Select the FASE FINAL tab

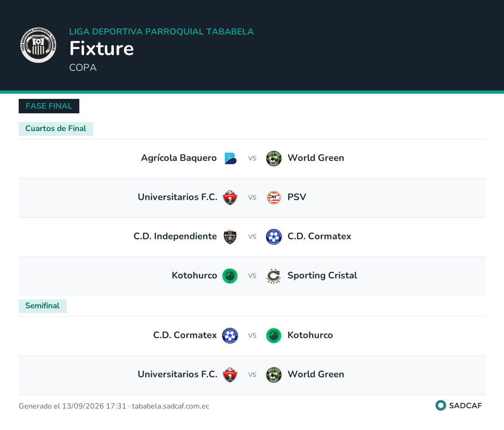tap(49, 106)
